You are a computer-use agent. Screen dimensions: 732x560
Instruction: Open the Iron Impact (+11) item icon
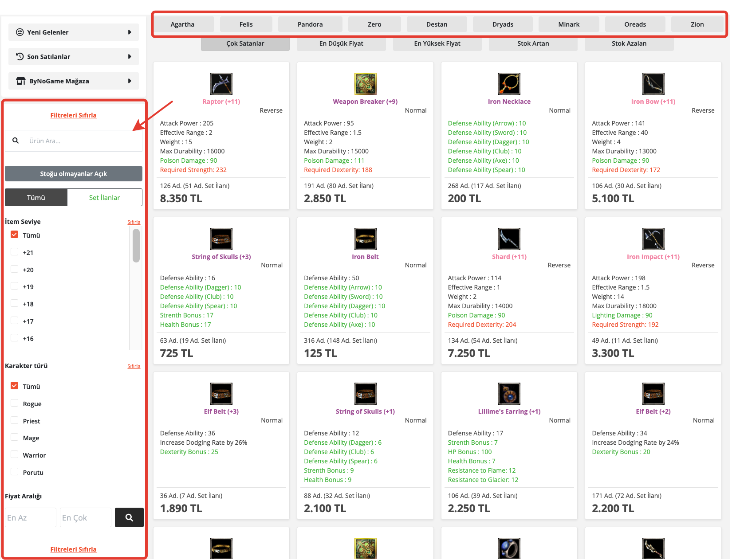click(x=653, y=239)
